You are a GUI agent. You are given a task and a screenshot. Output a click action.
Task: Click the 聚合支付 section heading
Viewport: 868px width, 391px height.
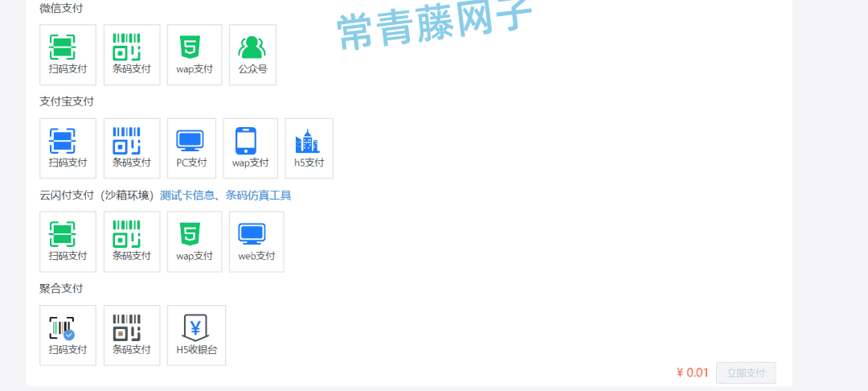[61, 288]
